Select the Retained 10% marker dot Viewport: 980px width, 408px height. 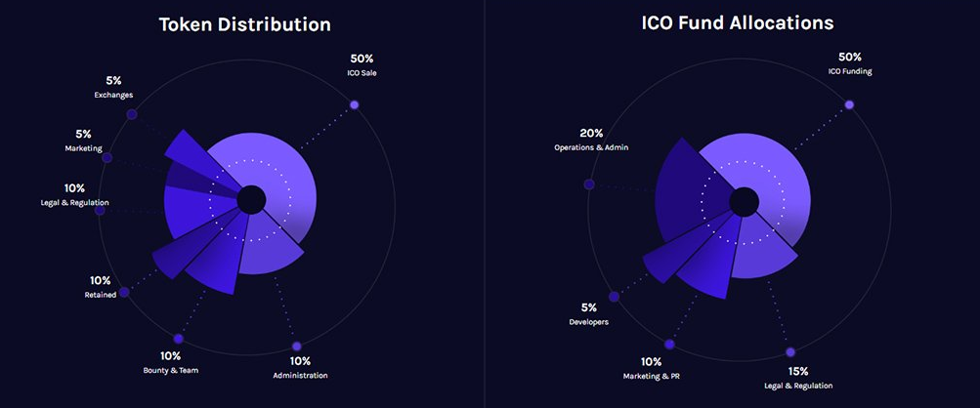[122, 291]
